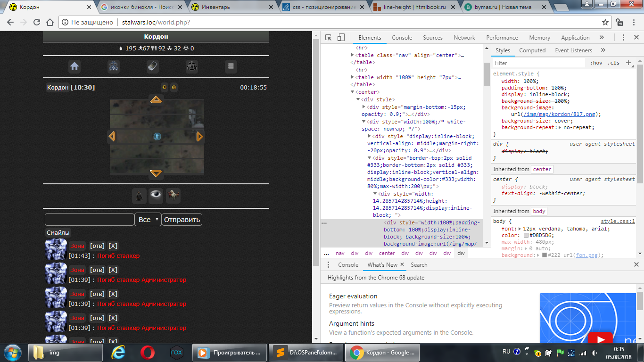Move up with the map's orange arrow
644x362 pixels.
pyautogui.click(x=156, y=99)
